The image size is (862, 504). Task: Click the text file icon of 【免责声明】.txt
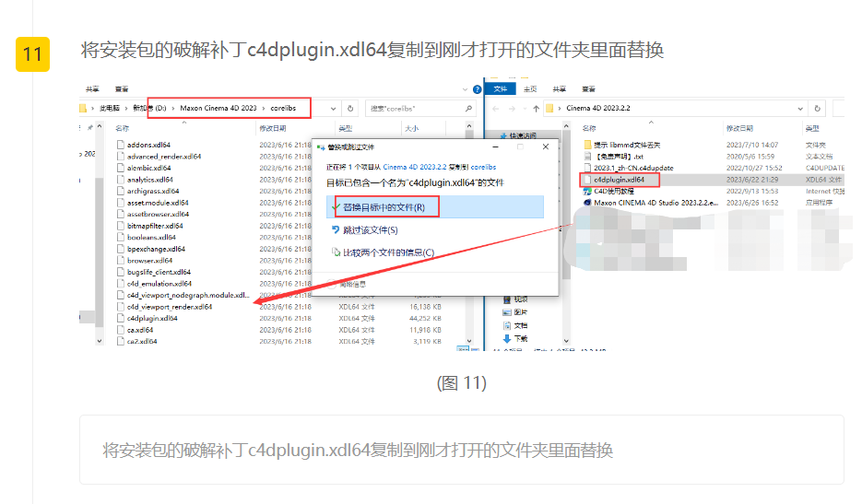587,156
